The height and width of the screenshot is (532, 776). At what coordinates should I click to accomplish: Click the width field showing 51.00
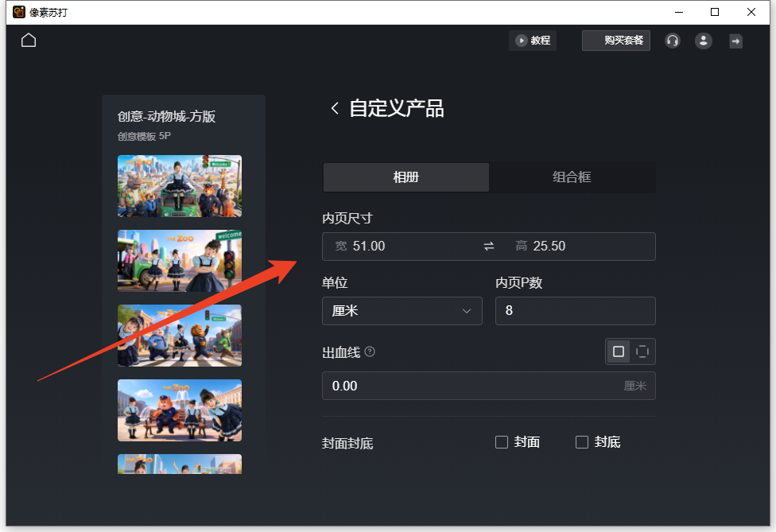pos(402,246)
